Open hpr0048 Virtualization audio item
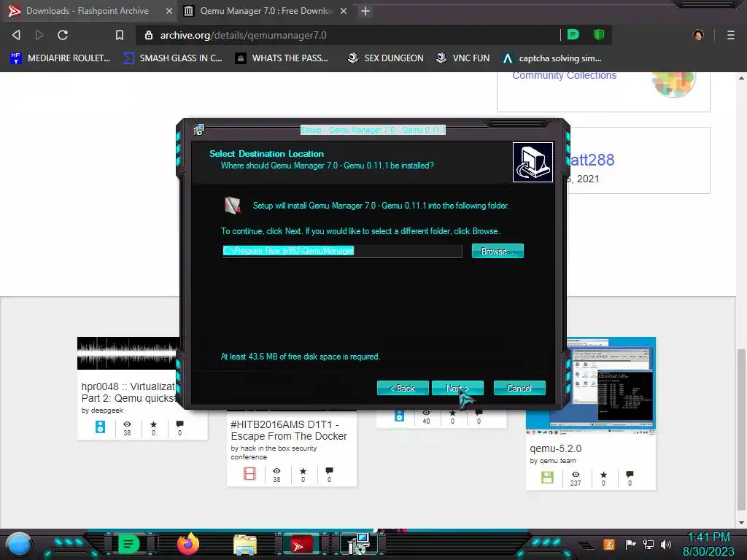 (x=130, y=392)
